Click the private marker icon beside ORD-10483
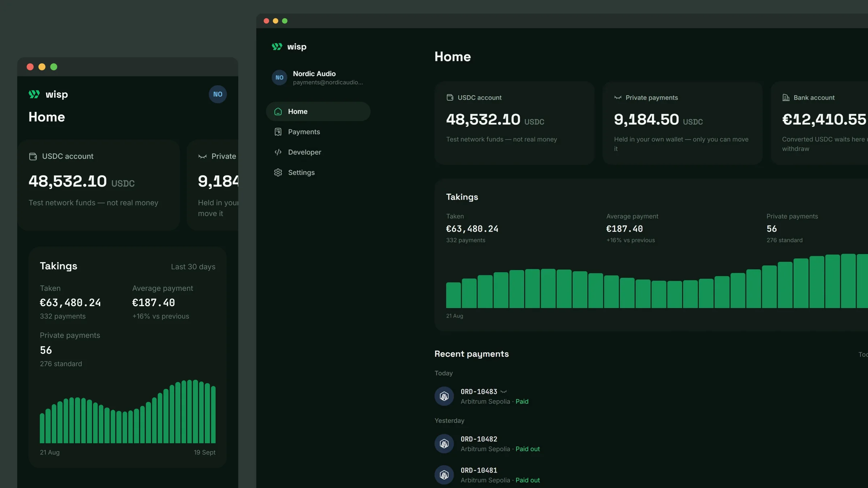 click(503, 391)
